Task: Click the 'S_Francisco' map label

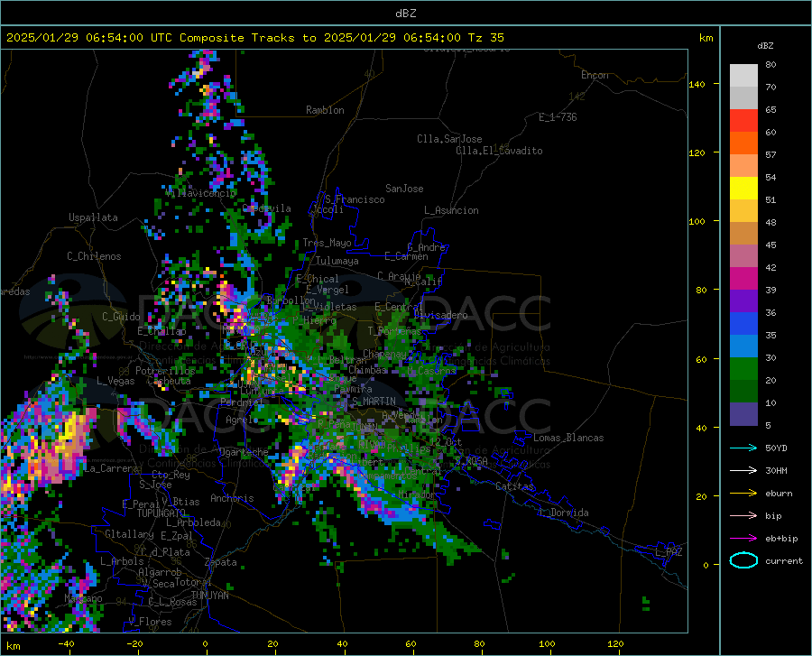Action: pos(355,199)
